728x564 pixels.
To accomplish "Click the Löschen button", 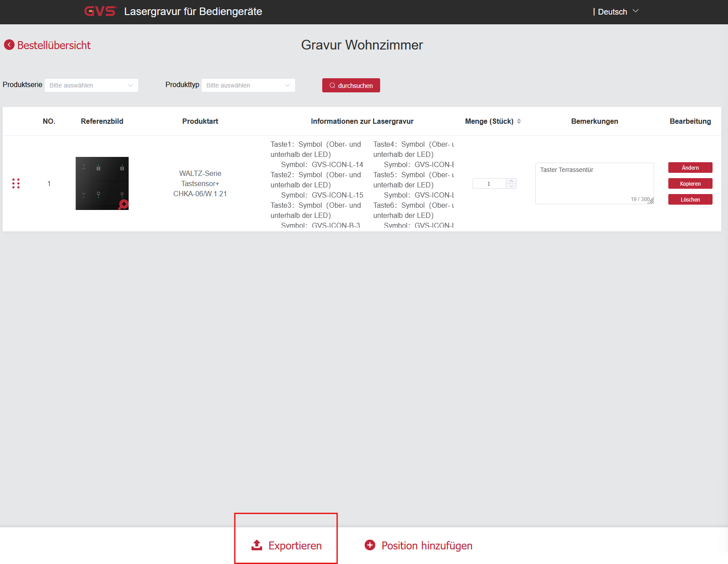I will tap(690, 199).
